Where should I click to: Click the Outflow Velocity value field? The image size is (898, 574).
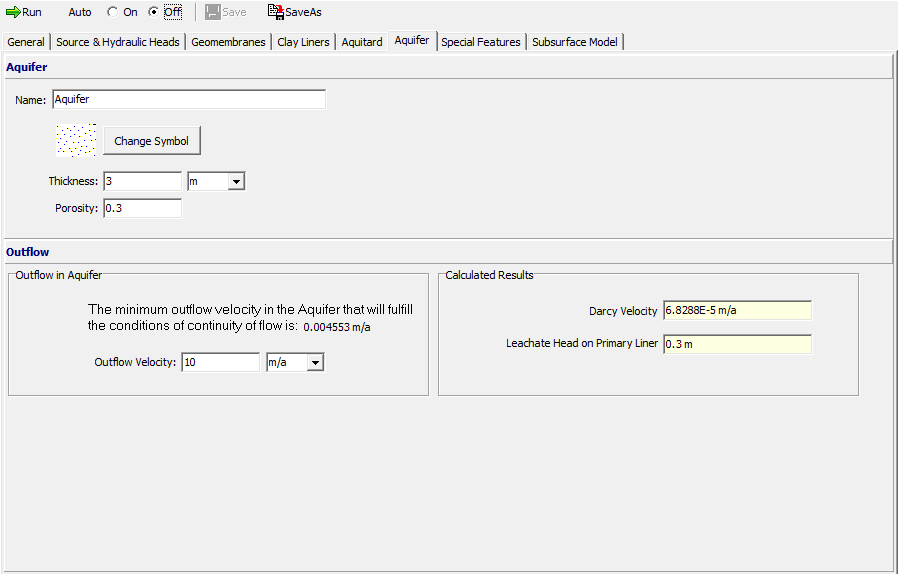[x=220, y=362]
